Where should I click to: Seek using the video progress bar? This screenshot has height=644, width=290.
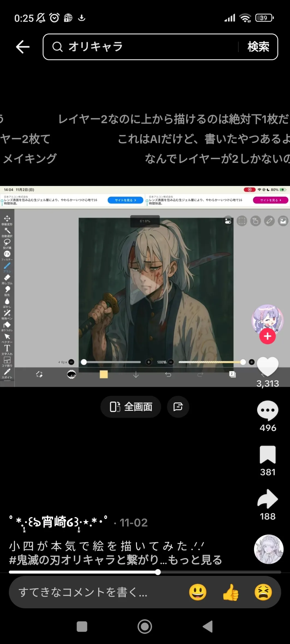coord(145,572)
